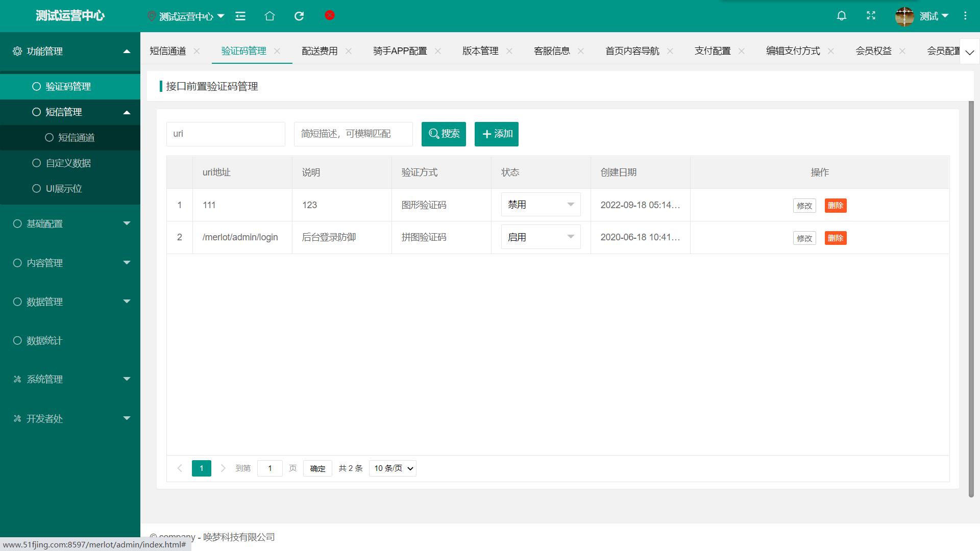This screenshot has height=551, width=980.
Task: Click the user avatar picture
Action: pyautogui.click(x=904, y=16)
